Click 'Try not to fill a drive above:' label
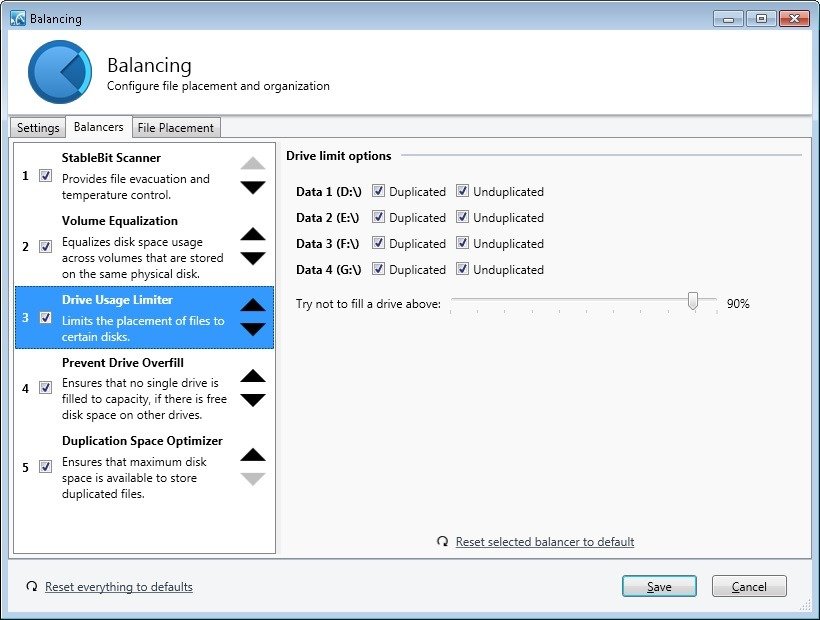 point(368,304)
